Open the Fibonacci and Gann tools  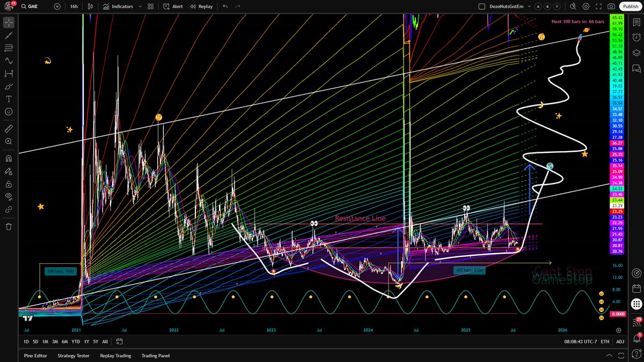point(9,48)
